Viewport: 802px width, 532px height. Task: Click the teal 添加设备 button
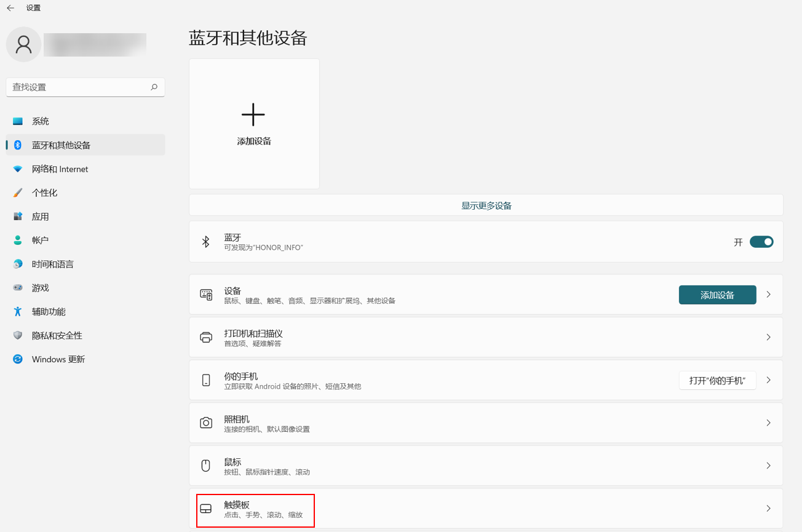coord(717,295)
